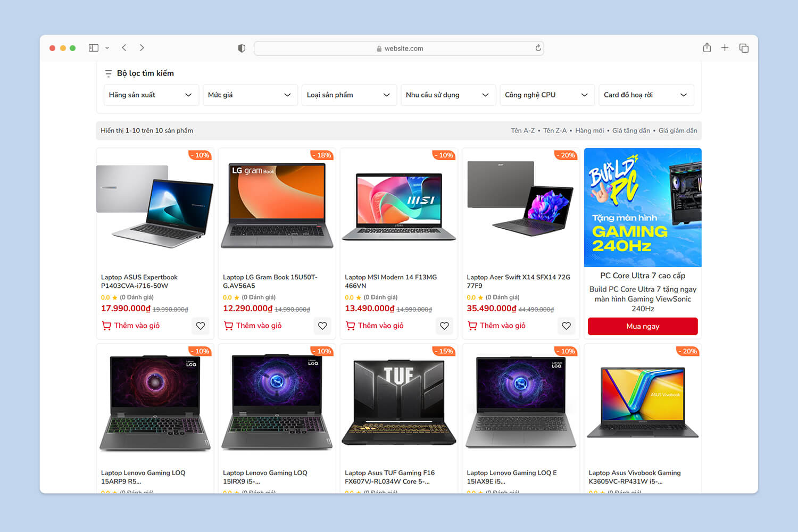798x532 pixels.
Task: Click the Safari sidebar toggle icon
Action: coord(94,48)
